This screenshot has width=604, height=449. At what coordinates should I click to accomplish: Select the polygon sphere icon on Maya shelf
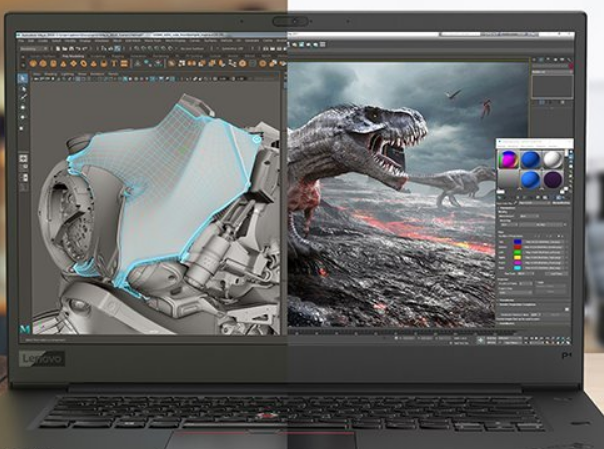tap(33, 63)
